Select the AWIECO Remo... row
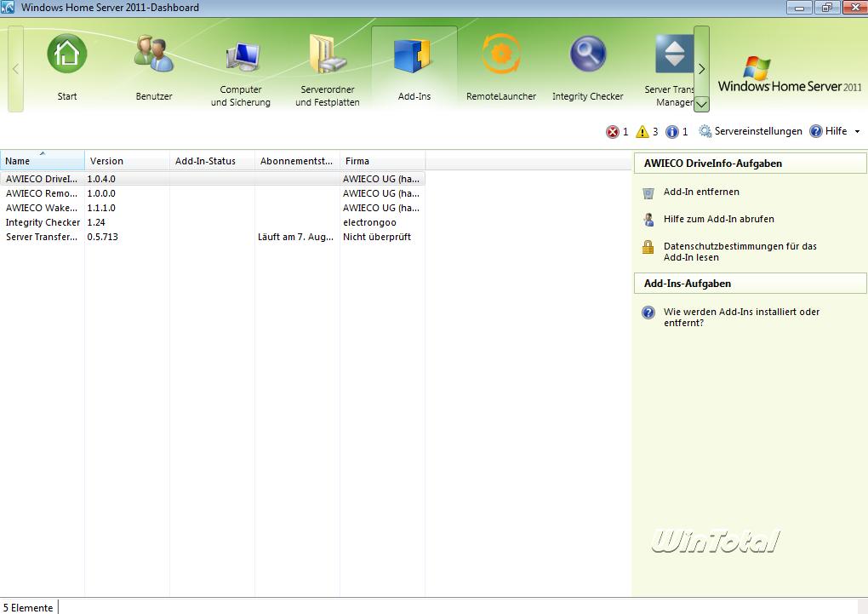The width and height of the screenshot is (868, 614). [x=213, y=193]
